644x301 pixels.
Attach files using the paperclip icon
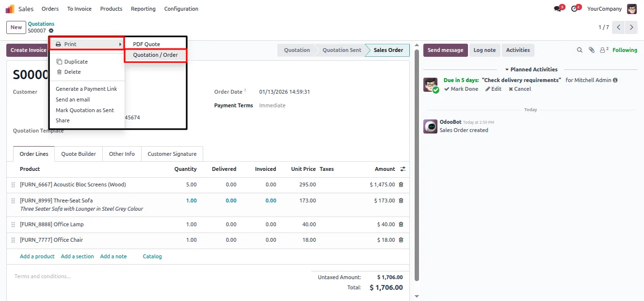coord(592,50)
